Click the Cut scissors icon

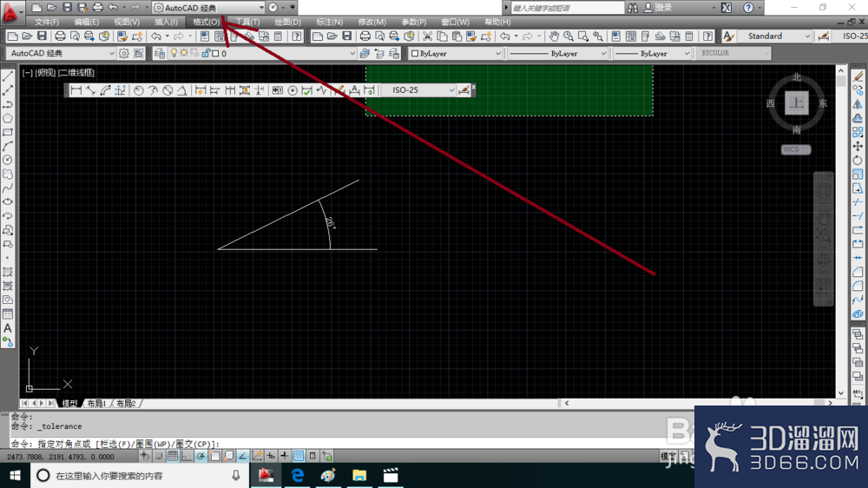(427, 36)
